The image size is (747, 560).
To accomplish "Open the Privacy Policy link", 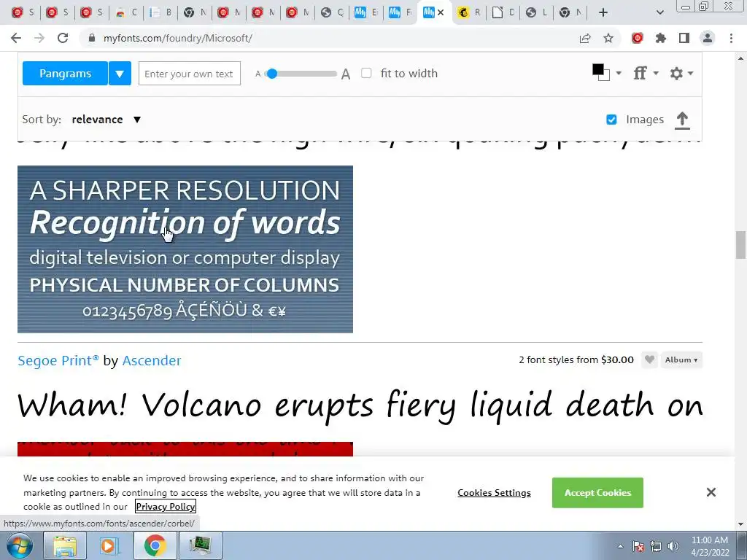I will point(166,507).
